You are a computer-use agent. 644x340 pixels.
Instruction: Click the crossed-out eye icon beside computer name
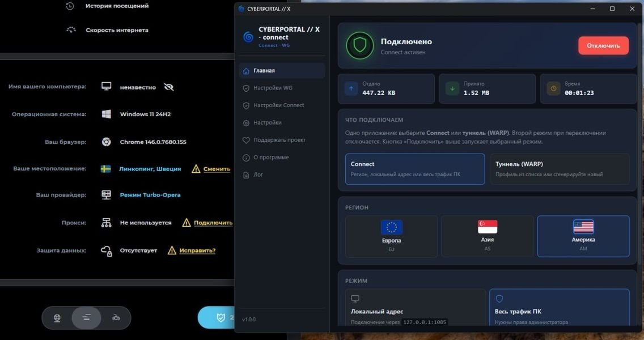click(x=168, y=87)
